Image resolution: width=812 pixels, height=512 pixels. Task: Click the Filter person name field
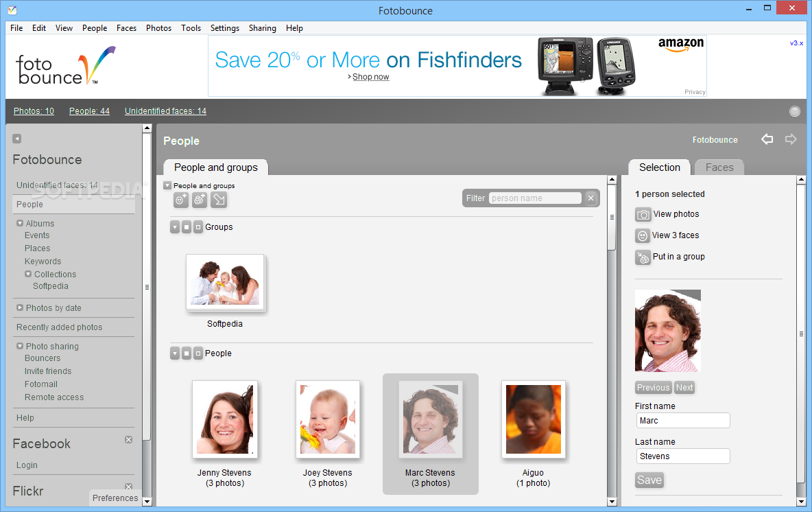point(535,198)
